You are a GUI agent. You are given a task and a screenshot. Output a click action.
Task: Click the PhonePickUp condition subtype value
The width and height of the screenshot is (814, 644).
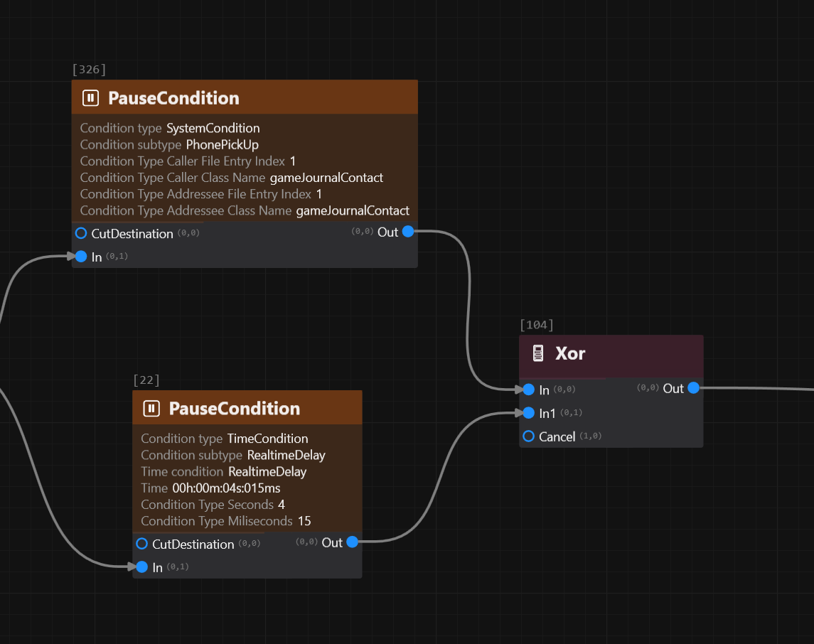[222, 145]
